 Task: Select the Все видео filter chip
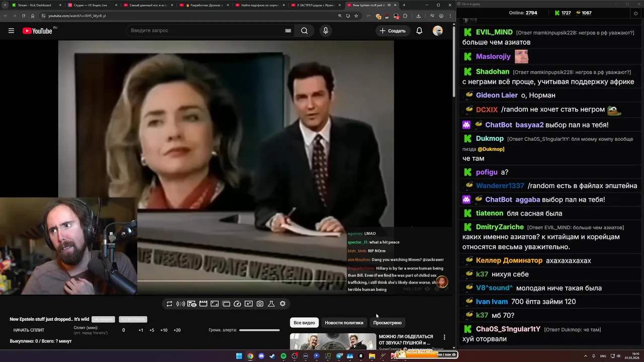[304, 323]
